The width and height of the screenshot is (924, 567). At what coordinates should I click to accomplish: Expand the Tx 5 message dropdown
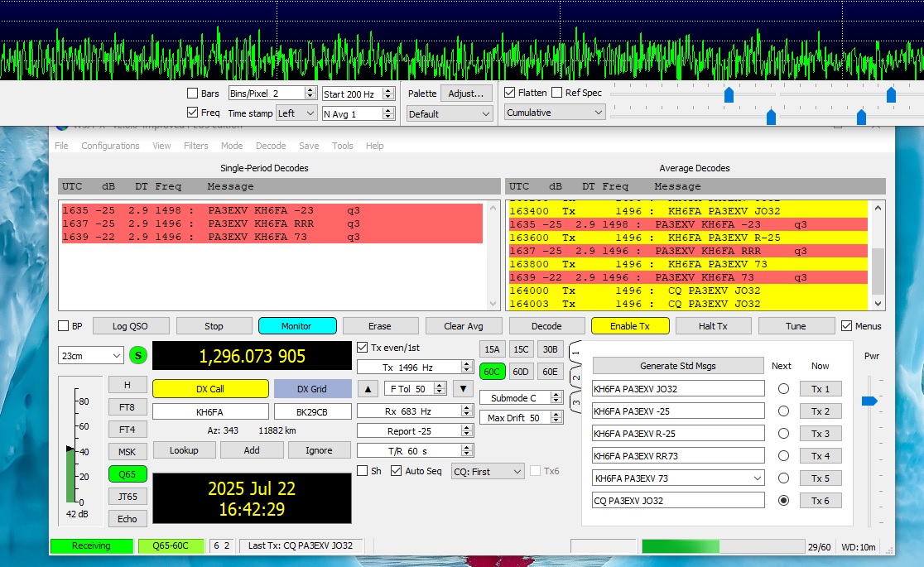(x=758, y=478)
